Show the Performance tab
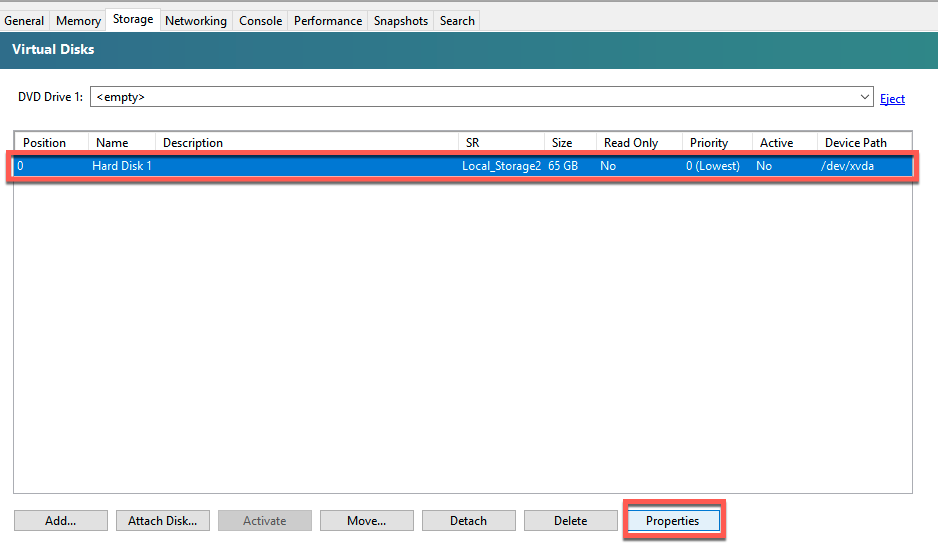The width and height of the screenshot is (938, 549). (x=328, y=21)
